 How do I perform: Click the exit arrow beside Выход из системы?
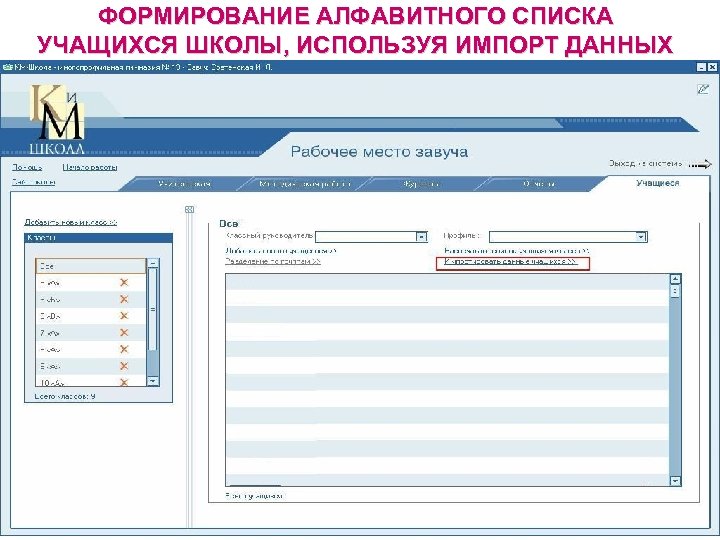click(700, 164)
